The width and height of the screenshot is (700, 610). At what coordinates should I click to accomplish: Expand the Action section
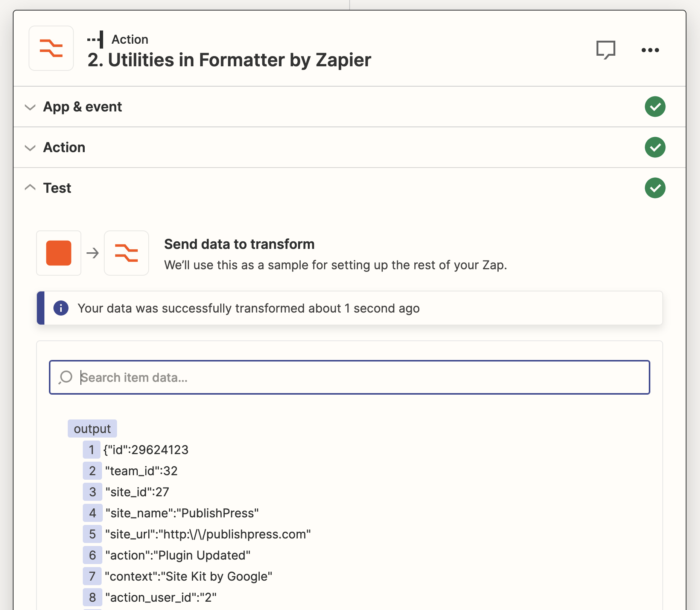point(30,148)
